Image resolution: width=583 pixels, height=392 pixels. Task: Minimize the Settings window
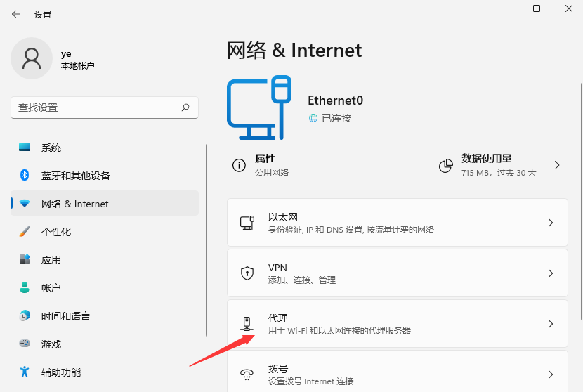coord(504,8)
